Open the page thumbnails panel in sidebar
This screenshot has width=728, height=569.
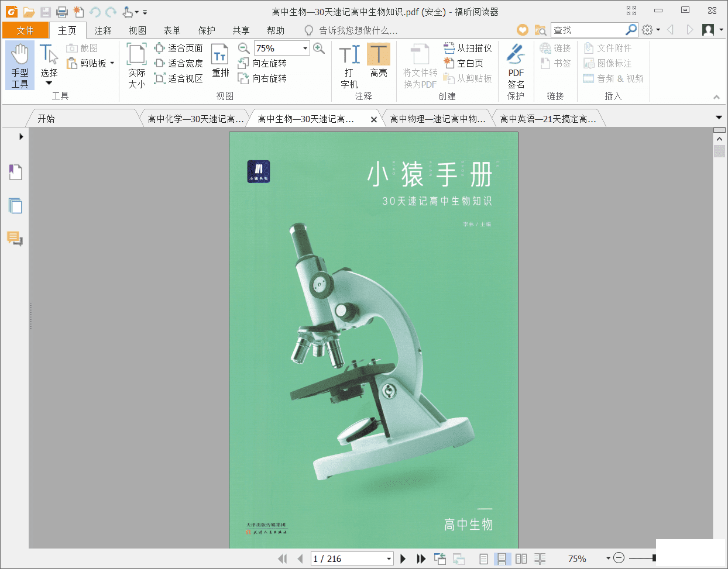point(15,205)
